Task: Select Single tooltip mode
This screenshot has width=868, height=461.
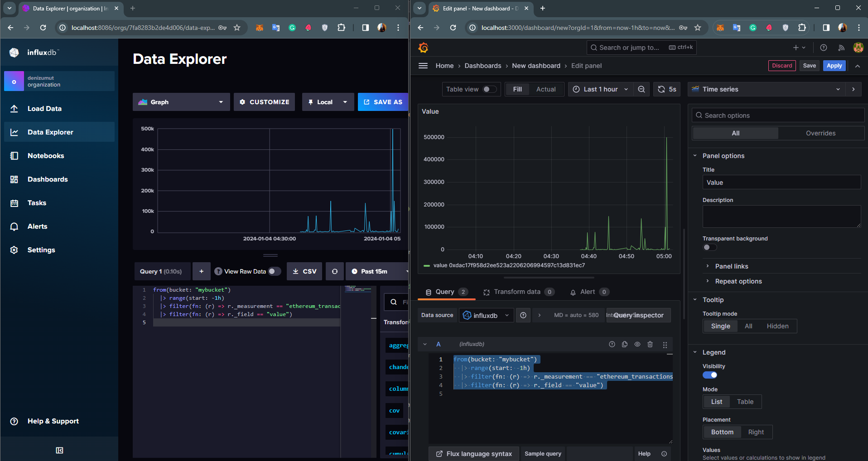Action: click(720, 326)
